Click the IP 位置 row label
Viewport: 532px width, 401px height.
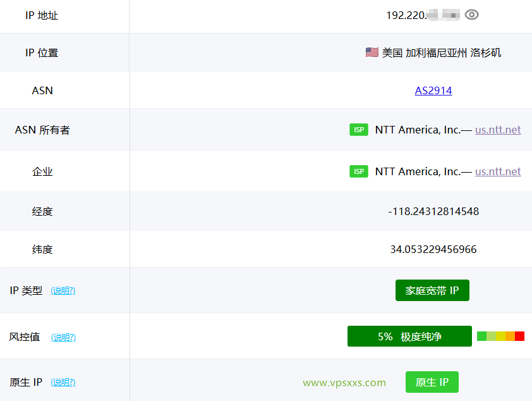point(42,53)
